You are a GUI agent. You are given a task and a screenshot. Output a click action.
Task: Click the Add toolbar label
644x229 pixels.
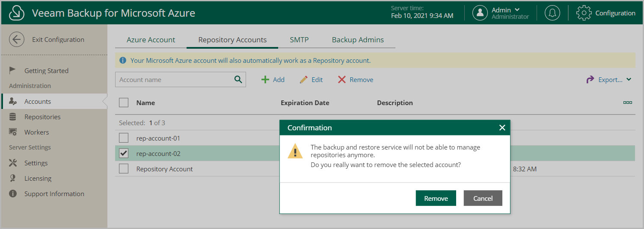click(279, 79)
